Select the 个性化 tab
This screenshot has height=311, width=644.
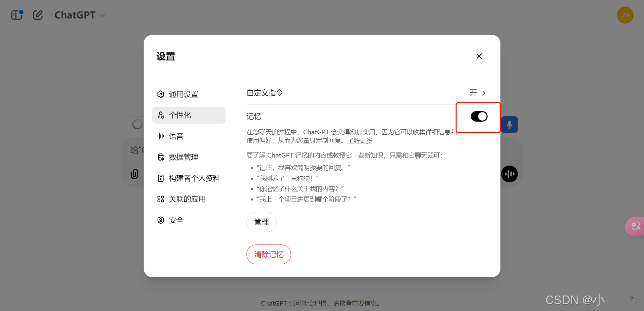189,115
